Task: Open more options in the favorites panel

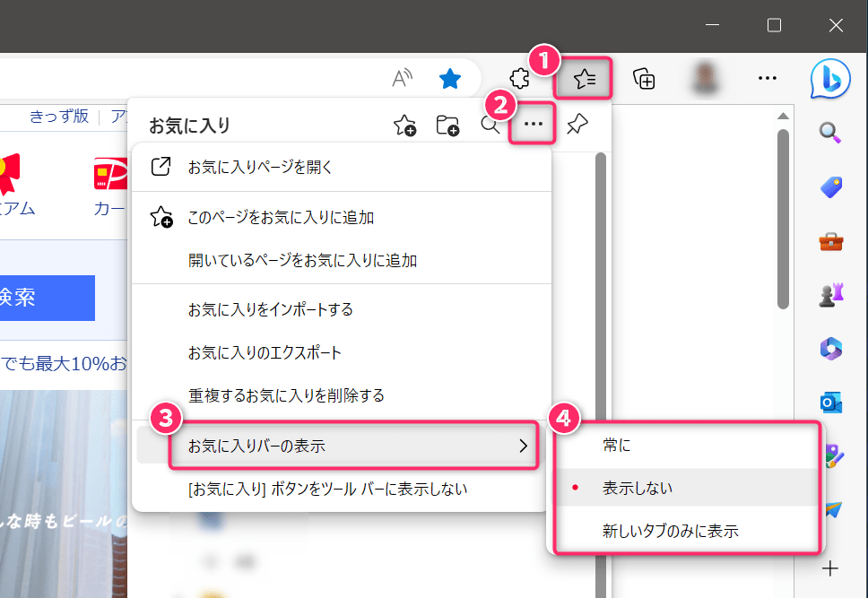Action: point(532,125)
